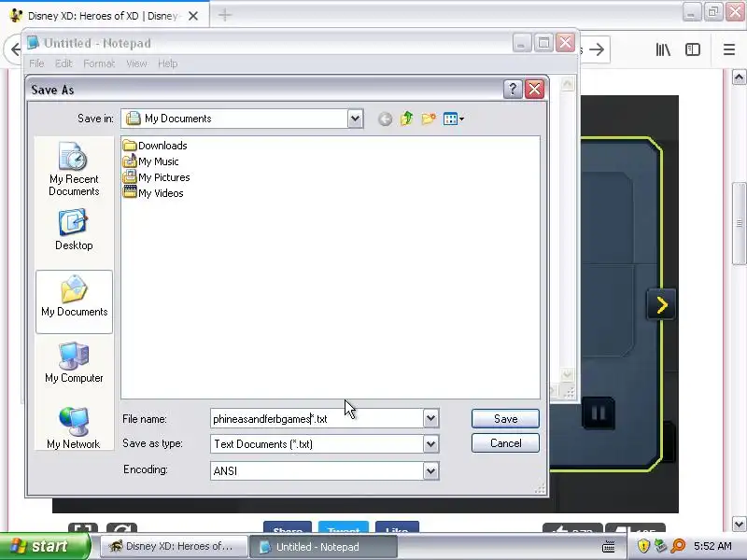The image size is (747, 560).
Task: Click the orange magnifier tray icon
Action: tap(678, 546)
